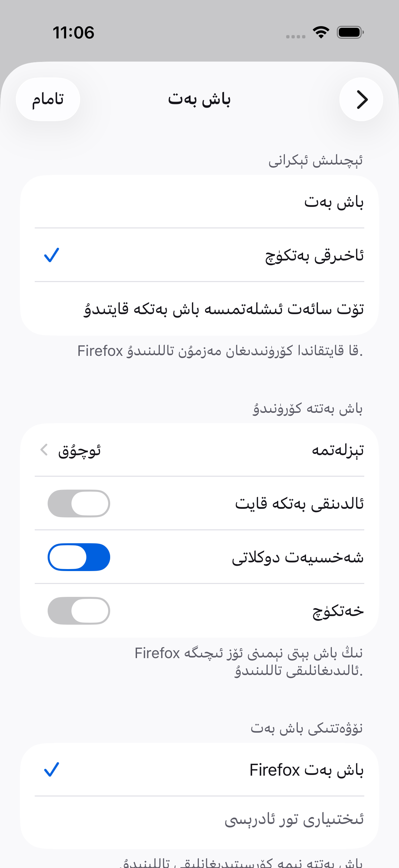The height and width of the screenshot is (868, 399).
Task: Tap the chevron next to ئوچۇق
Action: click(x=44, y=450)
